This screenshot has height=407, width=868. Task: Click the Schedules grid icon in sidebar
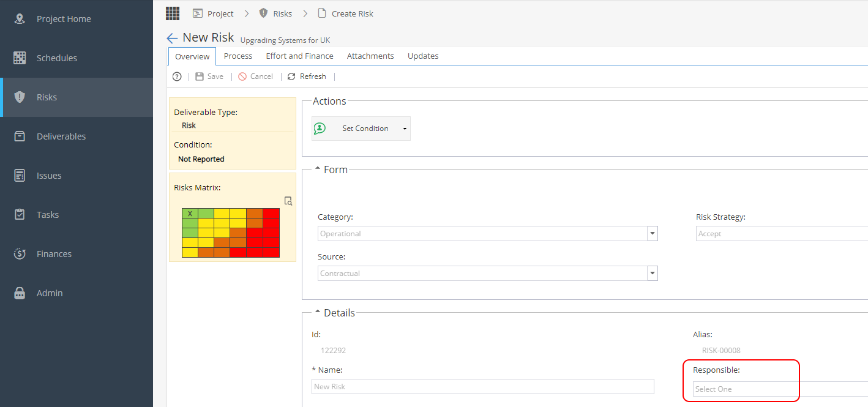coord(20,58)
